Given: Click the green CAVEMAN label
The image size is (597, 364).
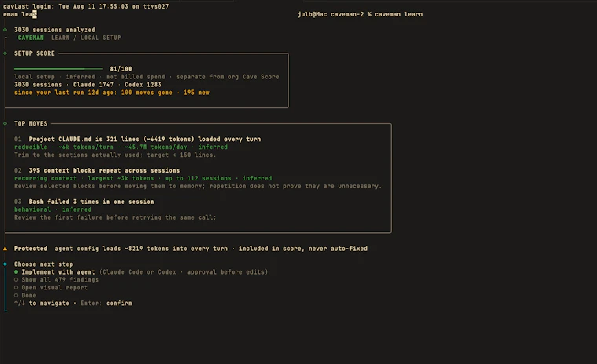Looking at the screenshot, I should pos(31,38).
